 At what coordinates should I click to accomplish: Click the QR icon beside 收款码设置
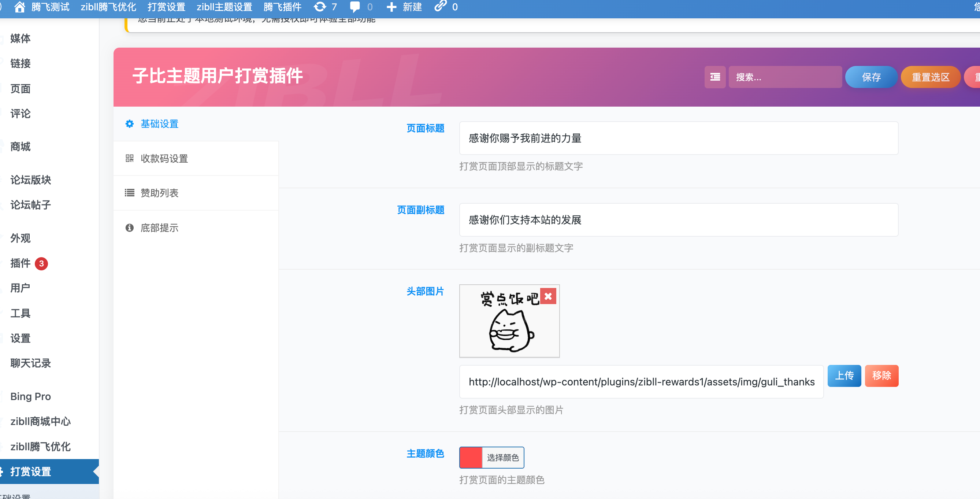click(x=129, y=158)
